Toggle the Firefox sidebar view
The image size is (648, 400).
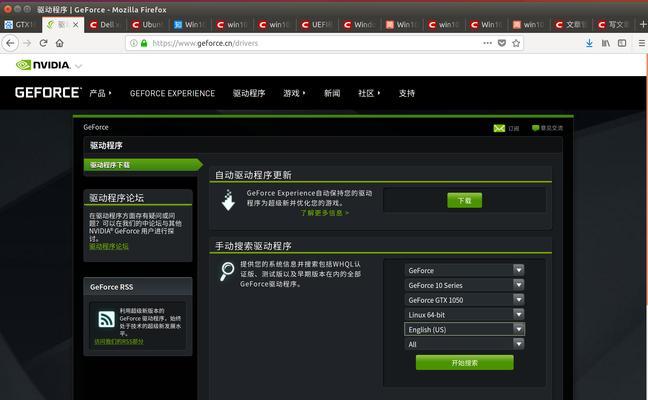click(x=622, y=43)
